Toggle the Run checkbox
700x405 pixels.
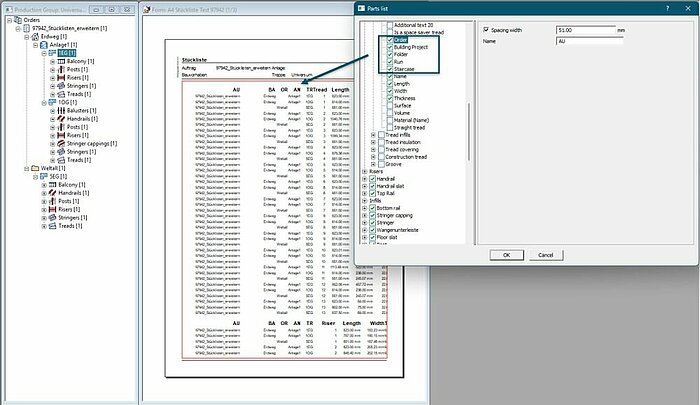[390, 62]
